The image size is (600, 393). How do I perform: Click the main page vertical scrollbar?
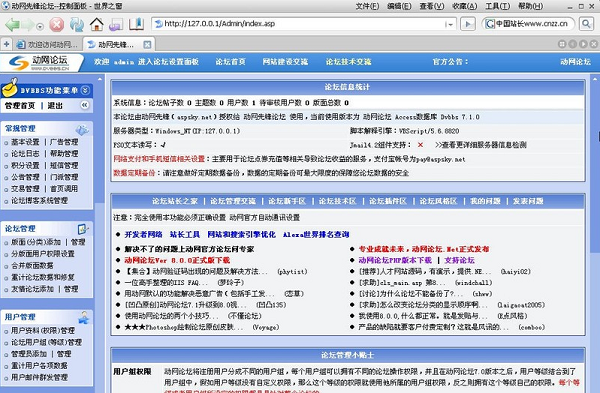tap(595, 234)
